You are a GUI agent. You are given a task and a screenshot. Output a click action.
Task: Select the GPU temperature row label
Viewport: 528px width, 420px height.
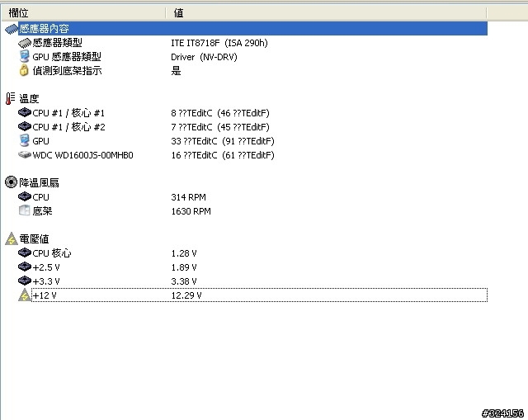(40, 141)
